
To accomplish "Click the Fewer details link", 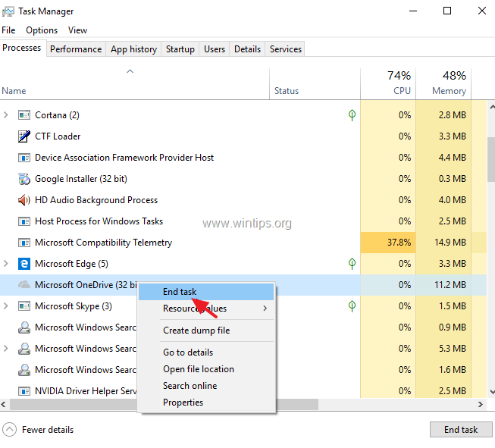I will pyautogui.click(x=48, y=430).
